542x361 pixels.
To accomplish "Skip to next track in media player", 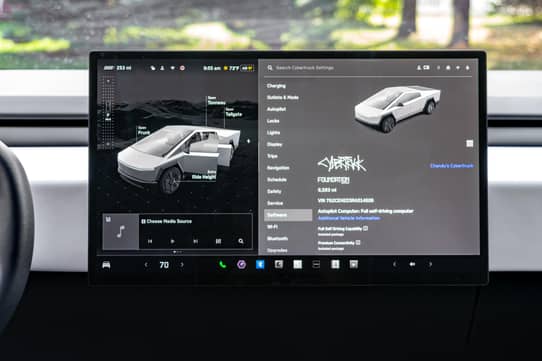I will click(x=195, y=241).
